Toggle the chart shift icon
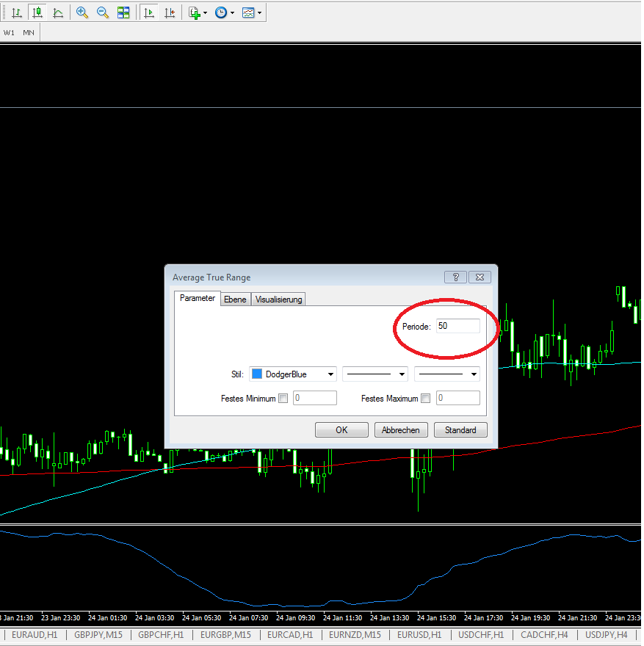 pos(170,12)
